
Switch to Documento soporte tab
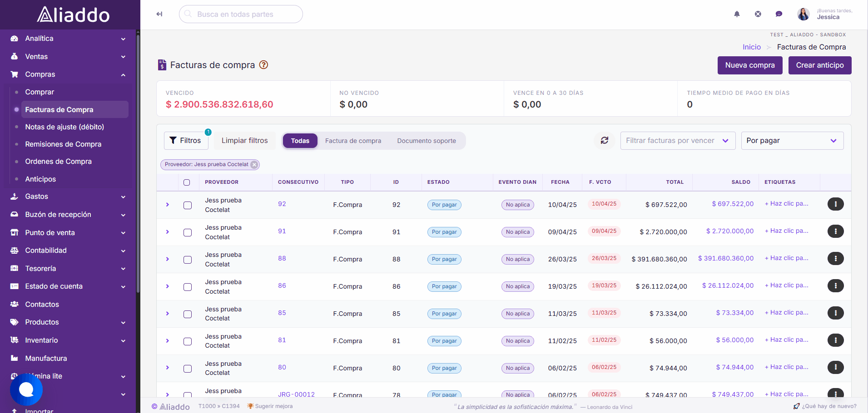tap(427, 141)
